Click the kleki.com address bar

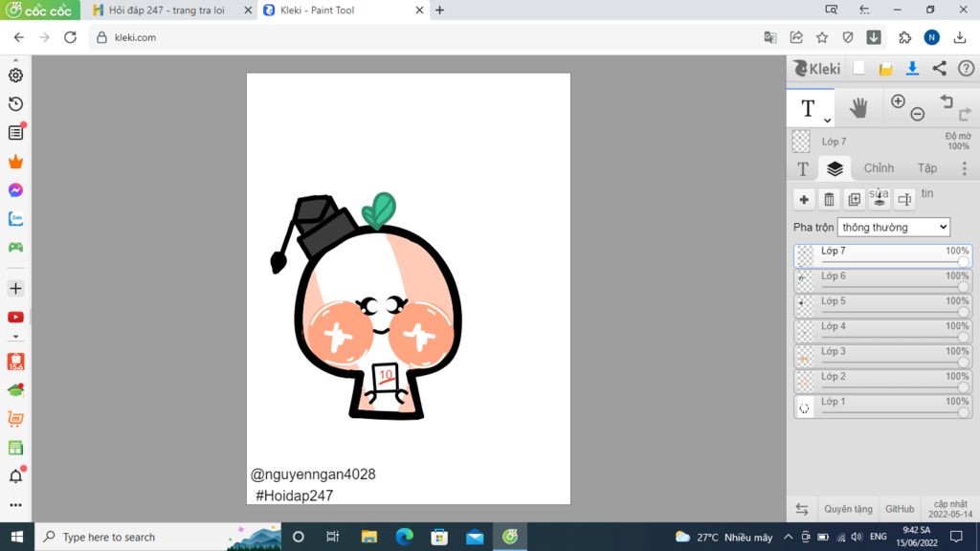[x=425, y=37]
